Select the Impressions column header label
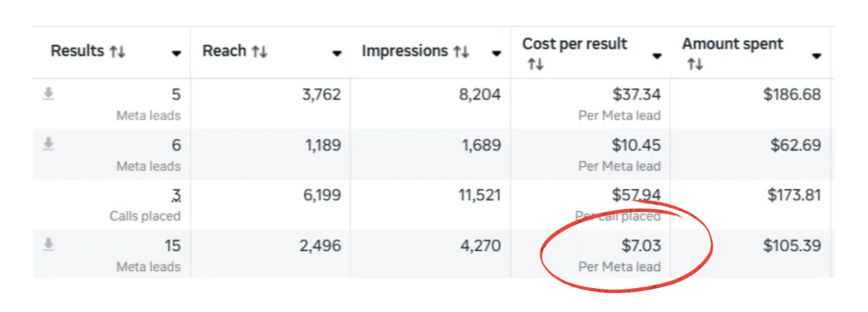The image size is (868, 312). pyautogui.click(x=404, y=51)
